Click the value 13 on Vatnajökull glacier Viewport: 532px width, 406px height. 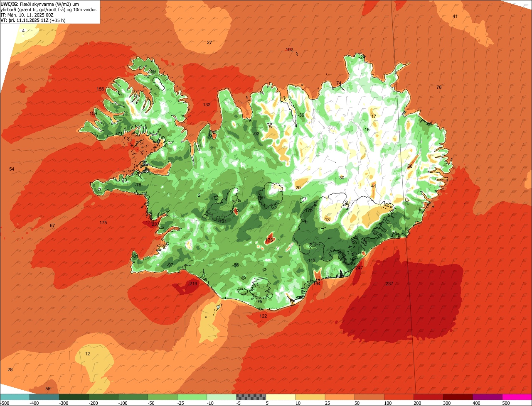tap(327, 220)
